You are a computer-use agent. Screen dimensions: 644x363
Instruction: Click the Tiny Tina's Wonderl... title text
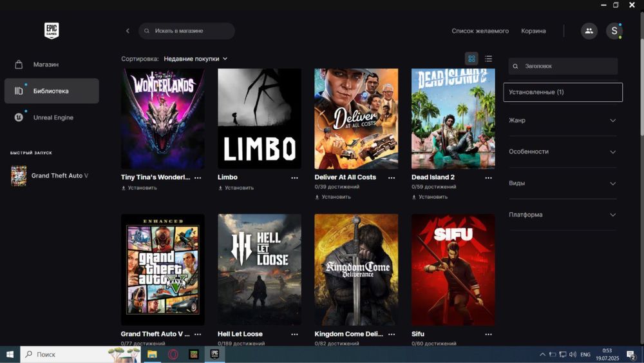[156, 177]
